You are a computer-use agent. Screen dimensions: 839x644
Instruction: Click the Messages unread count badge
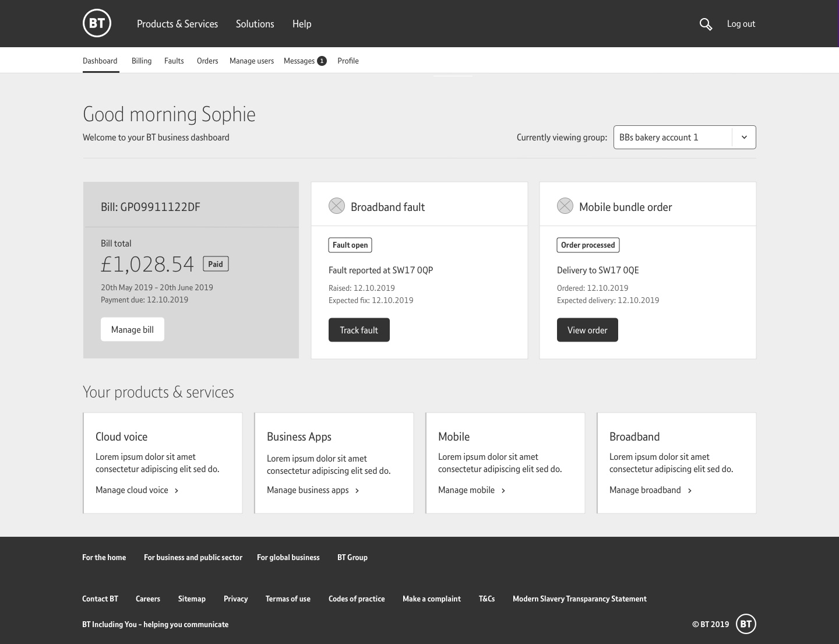pos(322,61)
